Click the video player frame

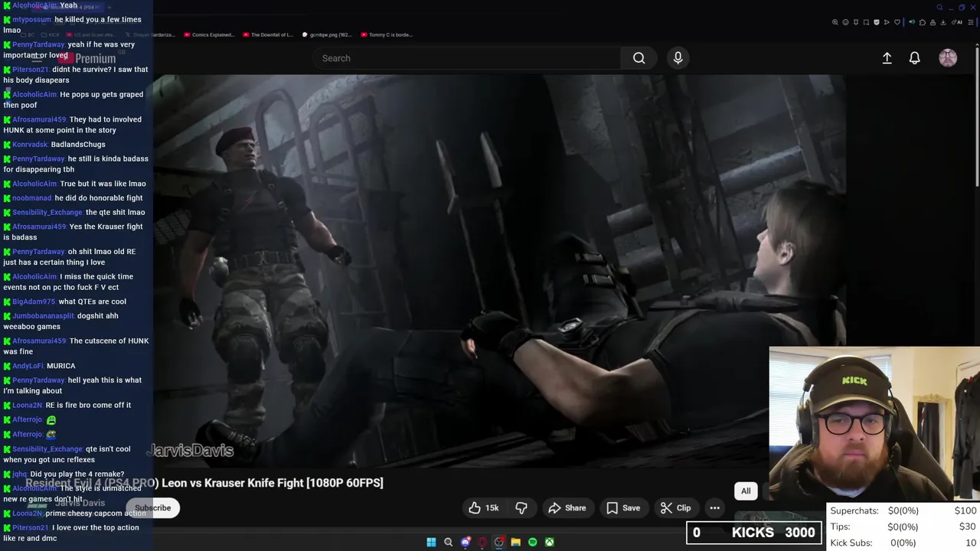(499, 272)
